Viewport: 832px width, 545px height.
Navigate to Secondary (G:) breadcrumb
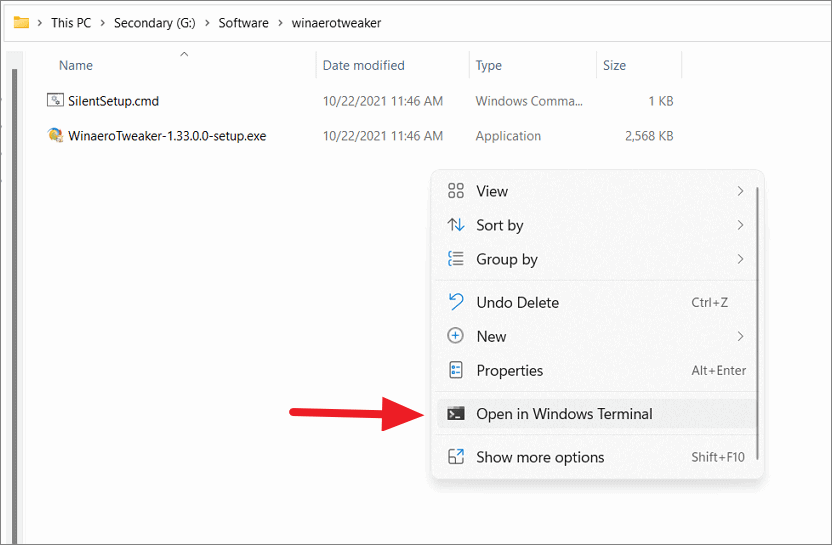(x=154, y=23)
